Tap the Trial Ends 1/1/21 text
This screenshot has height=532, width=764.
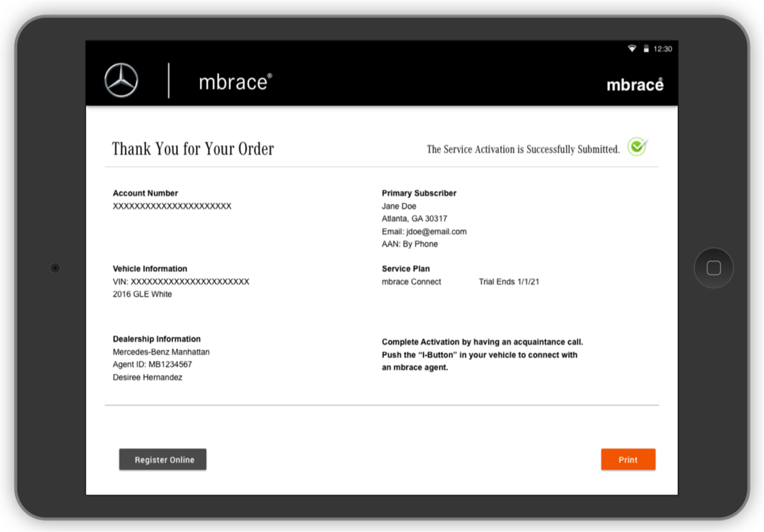point(509,282)
